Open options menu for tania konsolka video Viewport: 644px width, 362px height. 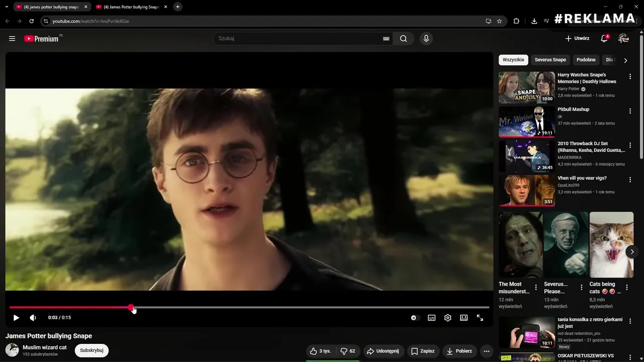(x=630, y=321)
